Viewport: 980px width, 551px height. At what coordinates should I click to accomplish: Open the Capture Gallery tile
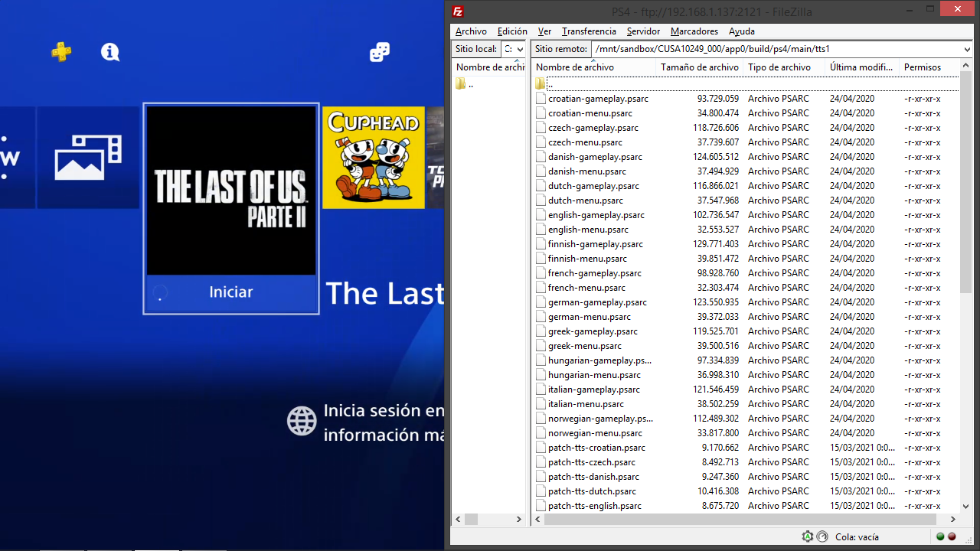tap(88, 158)
